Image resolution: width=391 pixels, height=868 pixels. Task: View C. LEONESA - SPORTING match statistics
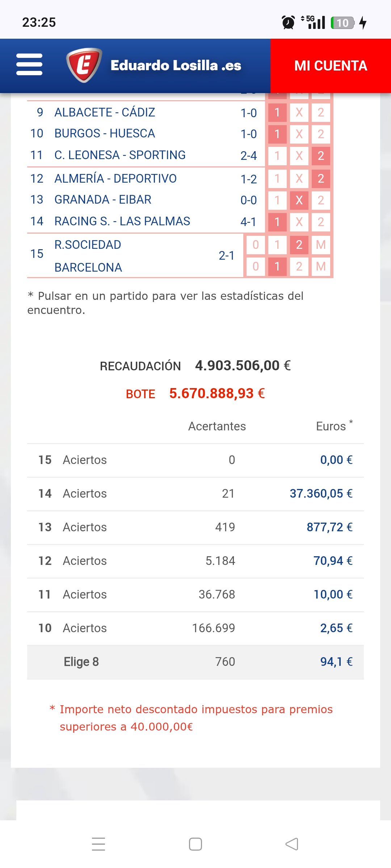click(120, 155)
